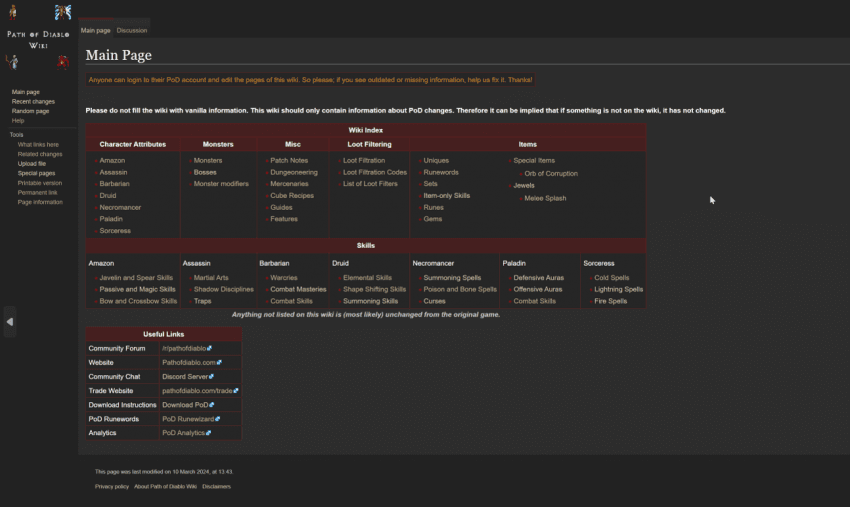850x507 pixels.
Task: Open the Dungeoneering page
Action: click(x=294, y=172)
